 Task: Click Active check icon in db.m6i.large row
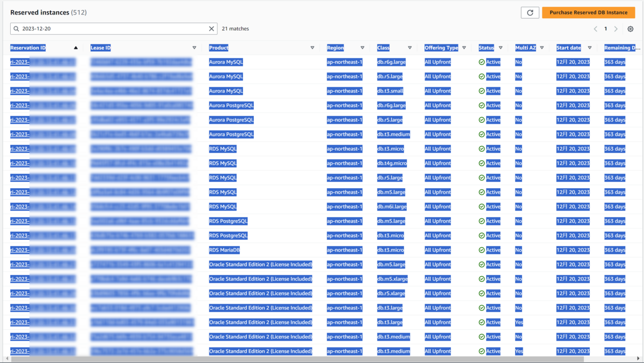(481, 206)
